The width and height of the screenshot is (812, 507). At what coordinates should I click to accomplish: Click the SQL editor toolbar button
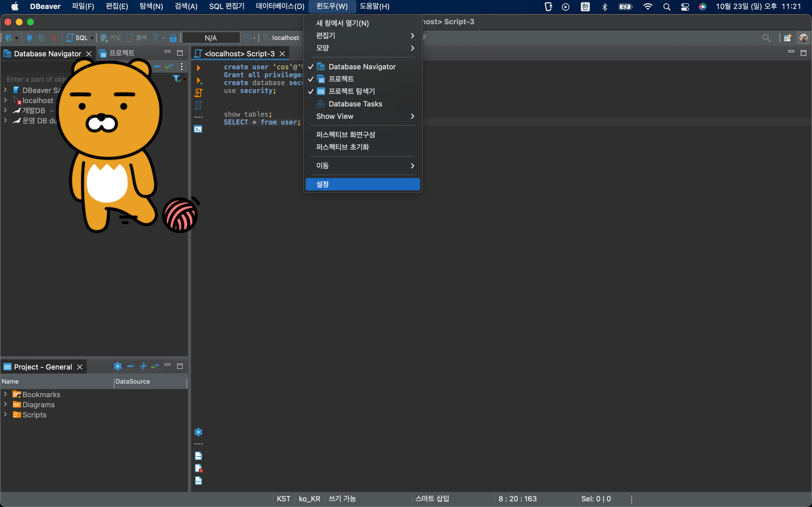78,37
